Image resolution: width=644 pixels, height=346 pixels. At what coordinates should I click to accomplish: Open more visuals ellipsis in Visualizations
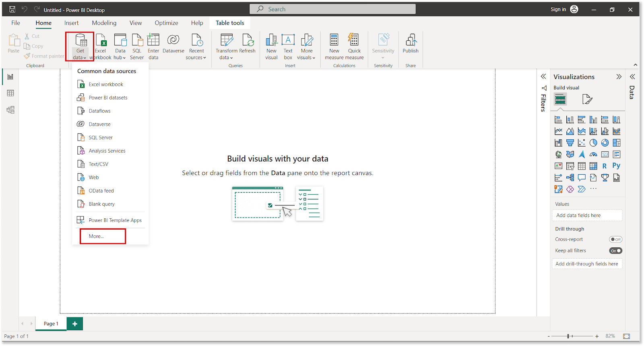593,189
